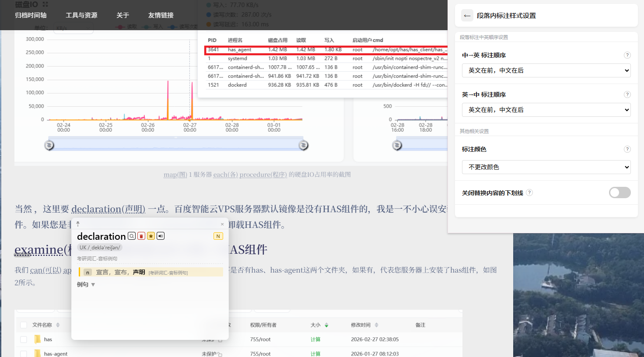Pin the declaration dictionary popup

[78, 224]
